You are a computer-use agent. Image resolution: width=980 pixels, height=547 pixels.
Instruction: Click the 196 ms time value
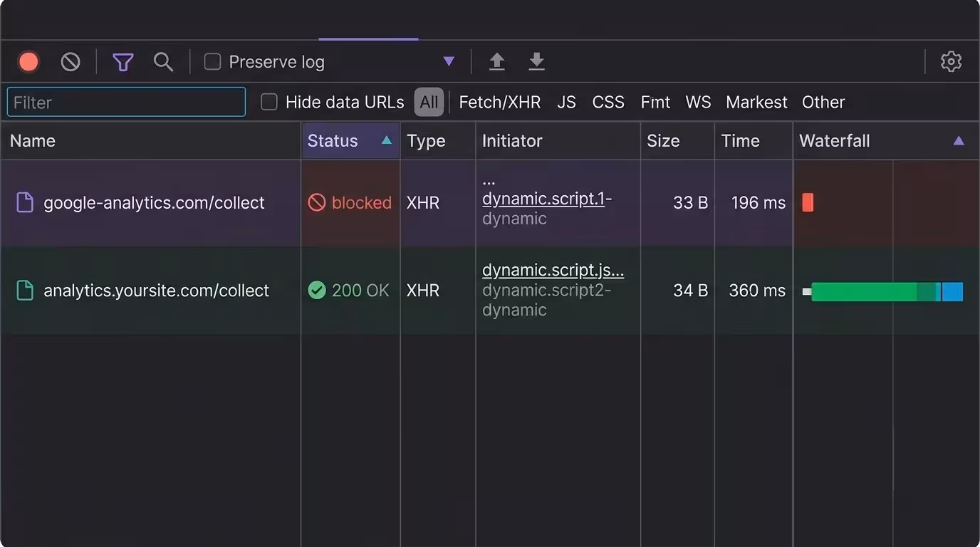click(759, 203)
